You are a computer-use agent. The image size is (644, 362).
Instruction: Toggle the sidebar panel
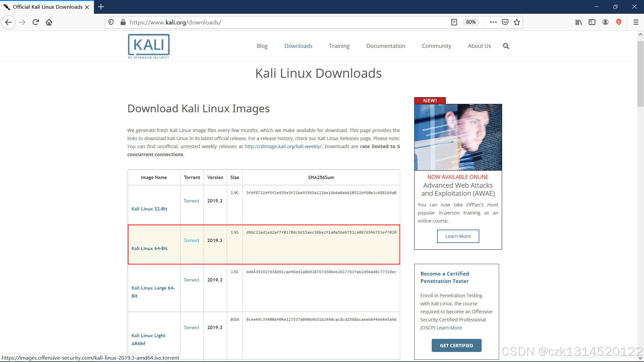(592, 22)
